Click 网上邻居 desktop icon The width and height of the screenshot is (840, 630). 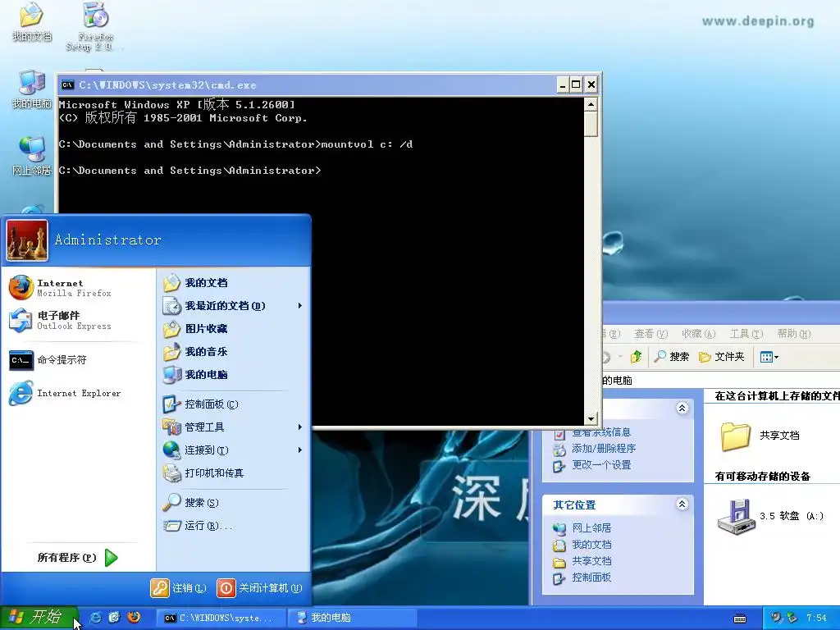click(32, 156)
